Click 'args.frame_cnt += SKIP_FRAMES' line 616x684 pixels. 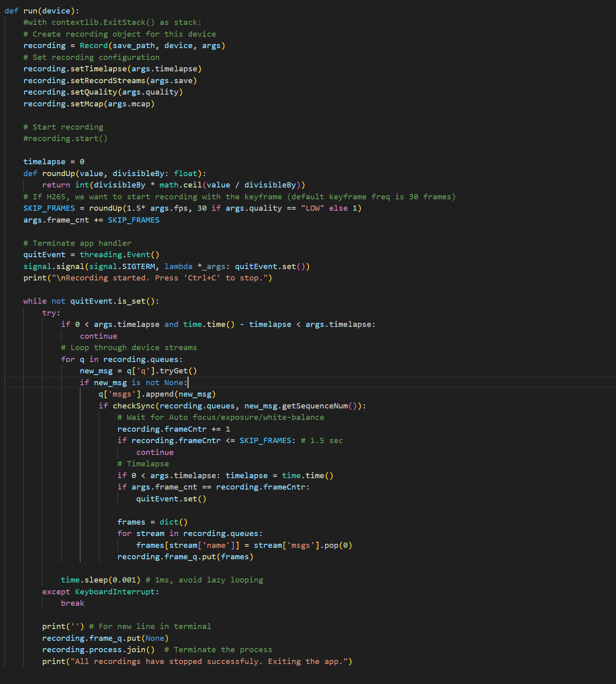tap(91, 220)
